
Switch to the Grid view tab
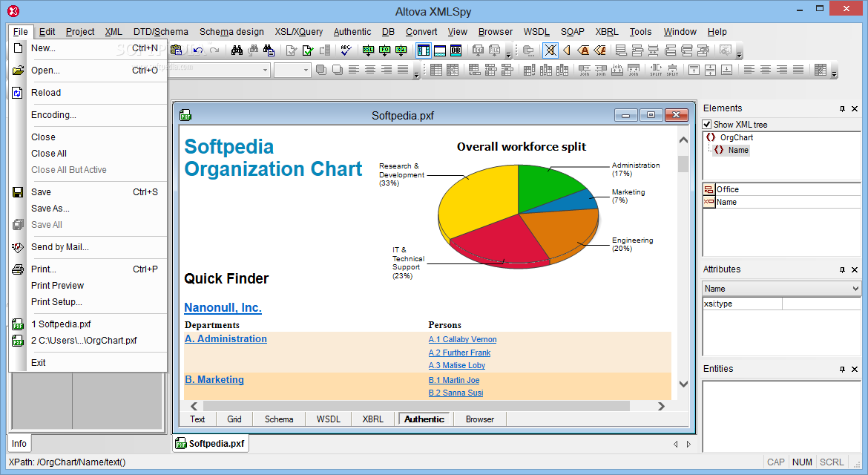(234, 419)
